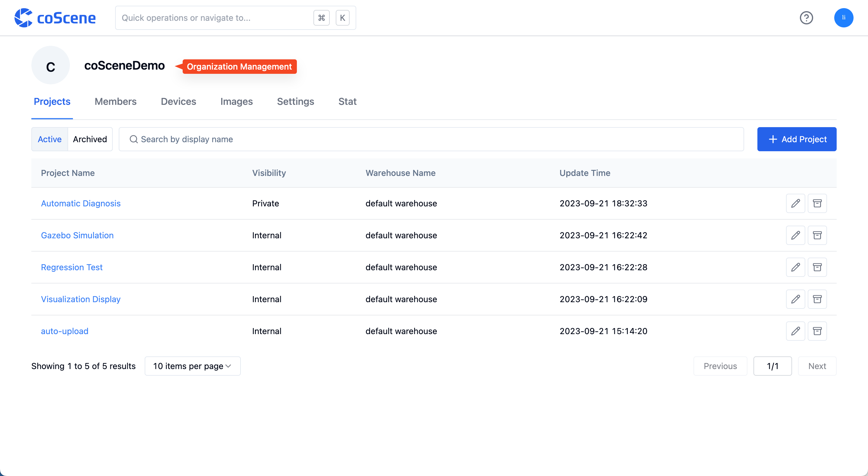Screen dimensions: 868x476
Task: Go to the Previous page
Action: tap(720, 366)
